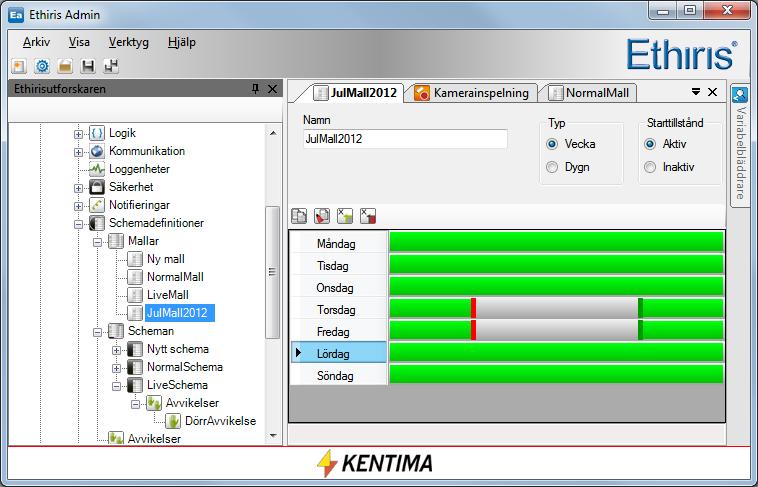Click the double floppy save-all icon
Viewport: 758px width, 487px height.
[x=111, y=66]
